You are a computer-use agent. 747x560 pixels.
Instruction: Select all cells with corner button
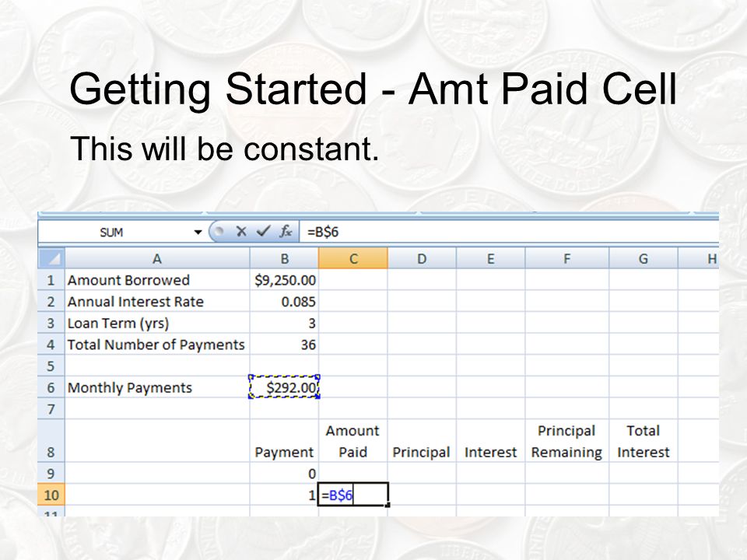(x=51, y=258)
